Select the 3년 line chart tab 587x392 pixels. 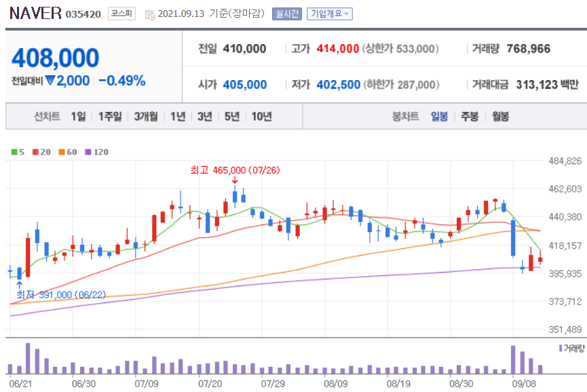click(x=205, y=117)
